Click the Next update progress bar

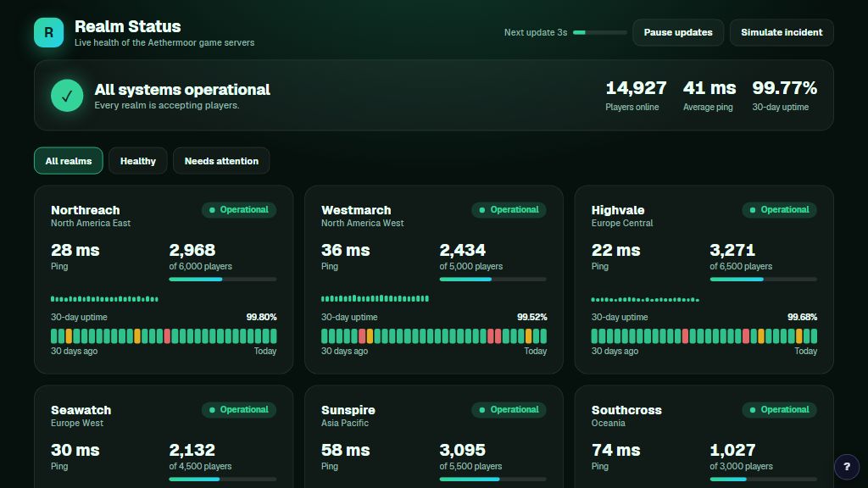[x=599, y=33]
